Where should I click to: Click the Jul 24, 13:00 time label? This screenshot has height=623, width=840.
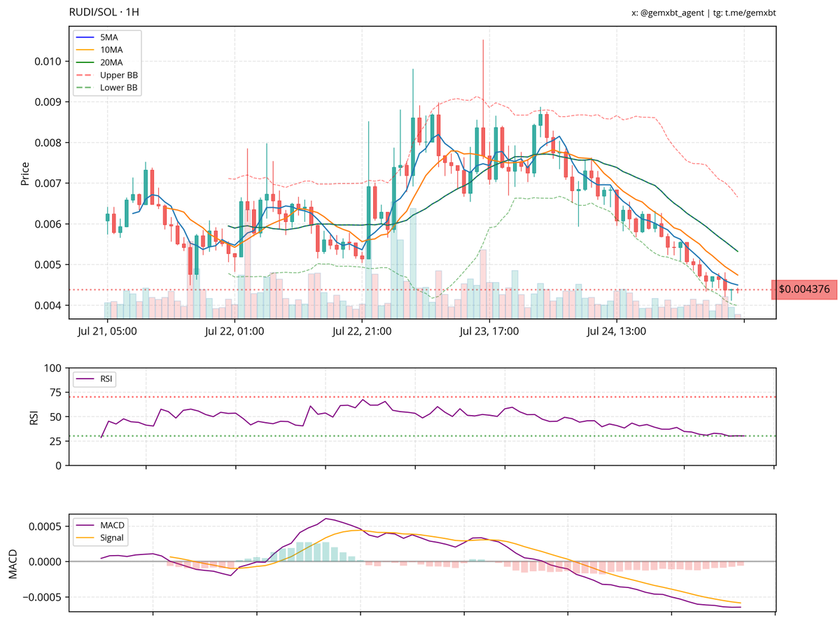[615, 332]
